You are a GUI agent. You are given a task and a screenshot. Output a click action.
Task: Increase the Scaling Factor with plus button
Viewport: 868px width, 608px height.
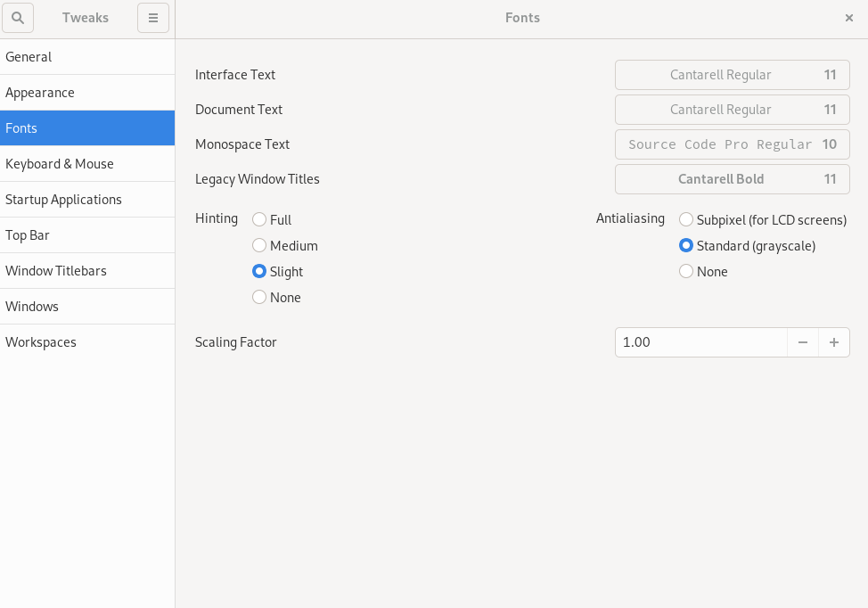[x=834, y=341]
